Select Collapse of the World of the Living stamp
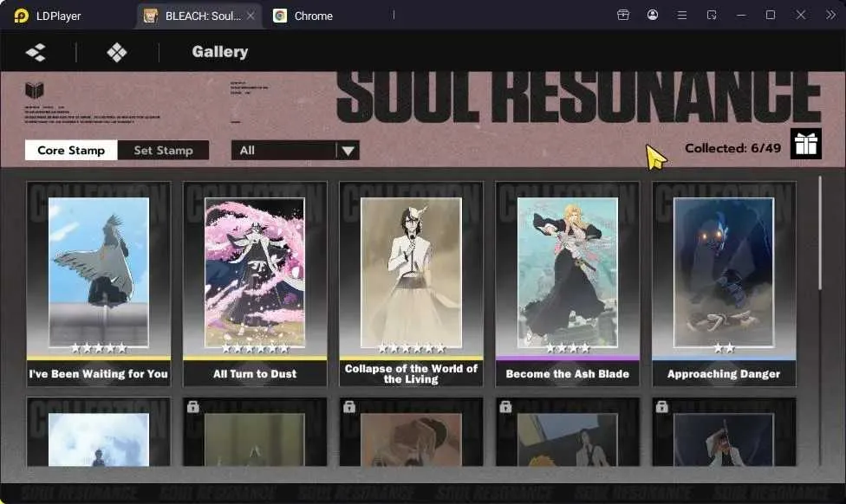The height and width of the screenshot is (504, 846). 411,284
